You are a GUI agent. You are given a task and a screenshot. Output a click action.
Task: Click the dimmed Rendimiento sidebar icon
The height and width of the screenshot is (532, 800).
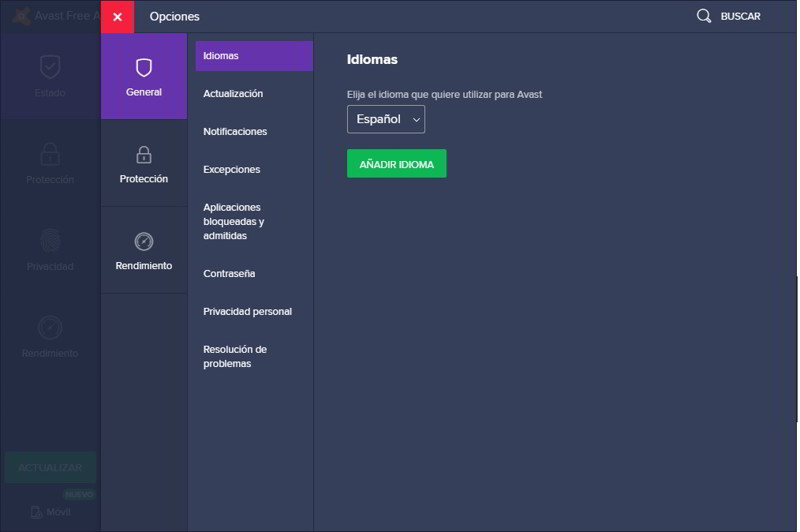pos(50,327)
